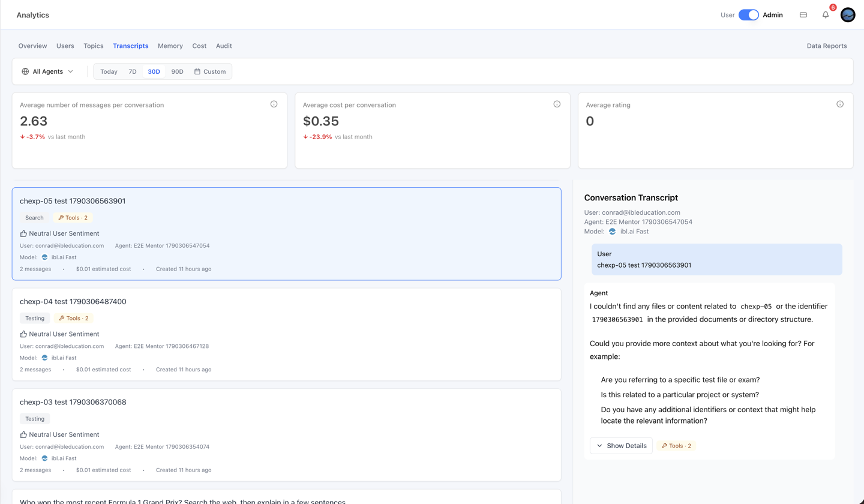Go to the Topics tab

(94, 46)
